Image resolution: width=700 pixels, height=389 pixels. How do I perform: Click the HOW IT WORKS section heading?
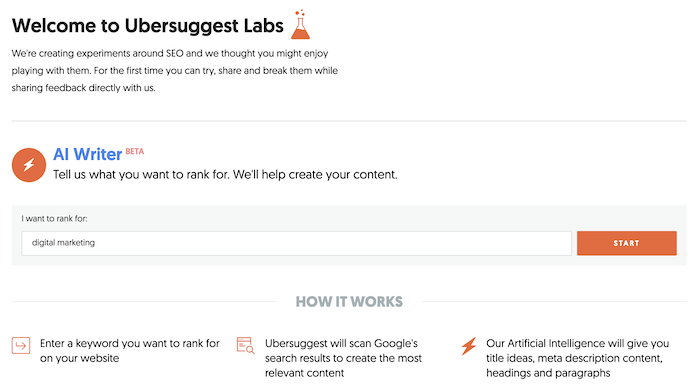coord(349,301)
